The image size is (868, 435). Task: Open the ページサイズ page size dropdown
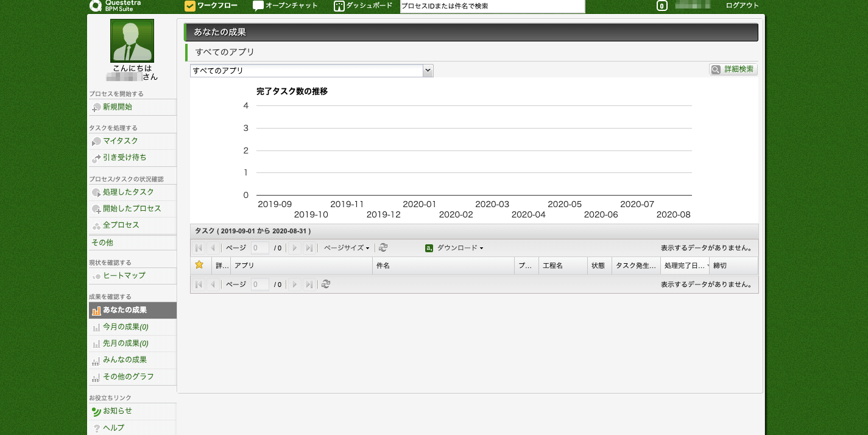pyautogui.click(x=346, y=248)
